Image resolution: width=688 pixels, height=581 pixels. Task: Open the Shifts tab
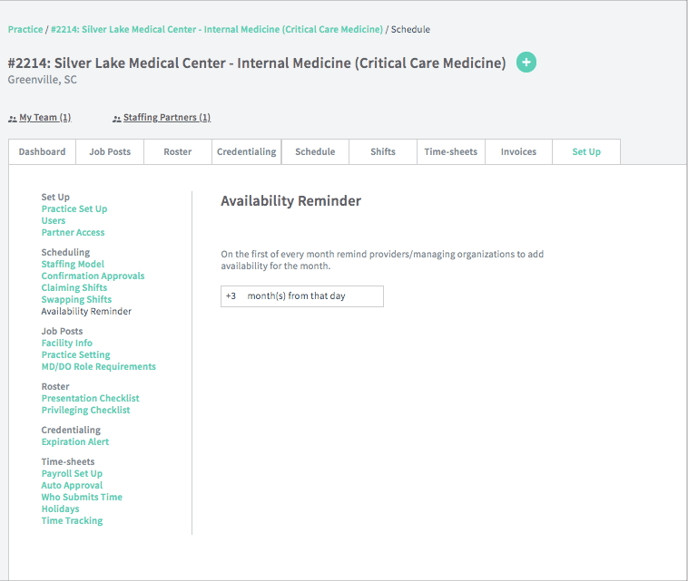click(383, 152)
